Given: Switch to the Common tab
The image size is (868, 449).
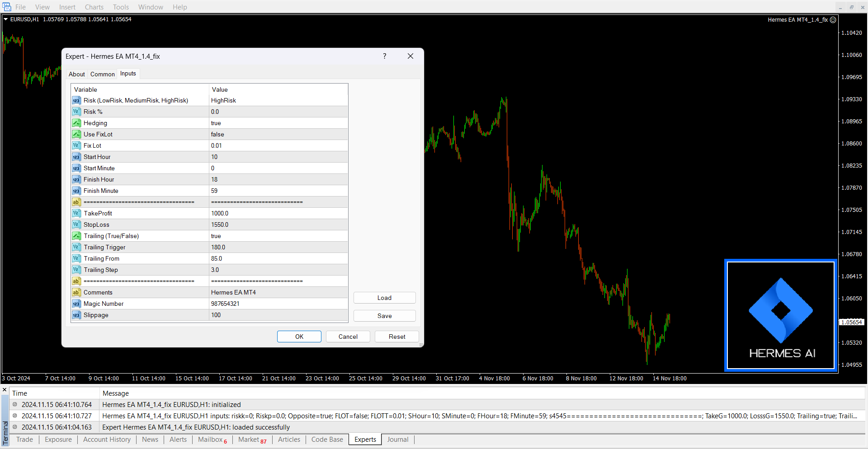Looking at the screenshot, I should 102,74.
